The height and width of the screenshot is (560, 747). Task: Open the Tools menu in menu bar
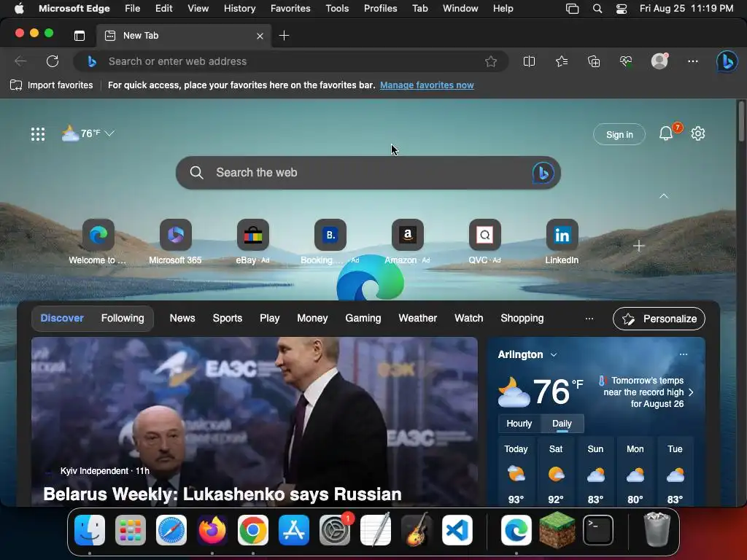337,8
